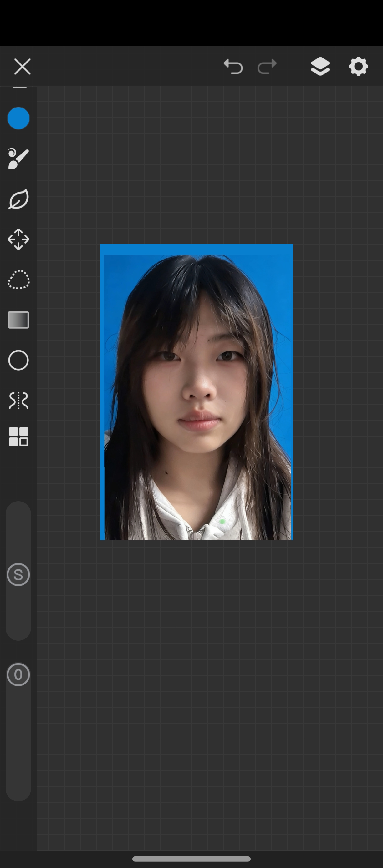Viewport: 383px width, 868px height.
Task: Choose the Lasso selection tool
Action: point(18,280)
